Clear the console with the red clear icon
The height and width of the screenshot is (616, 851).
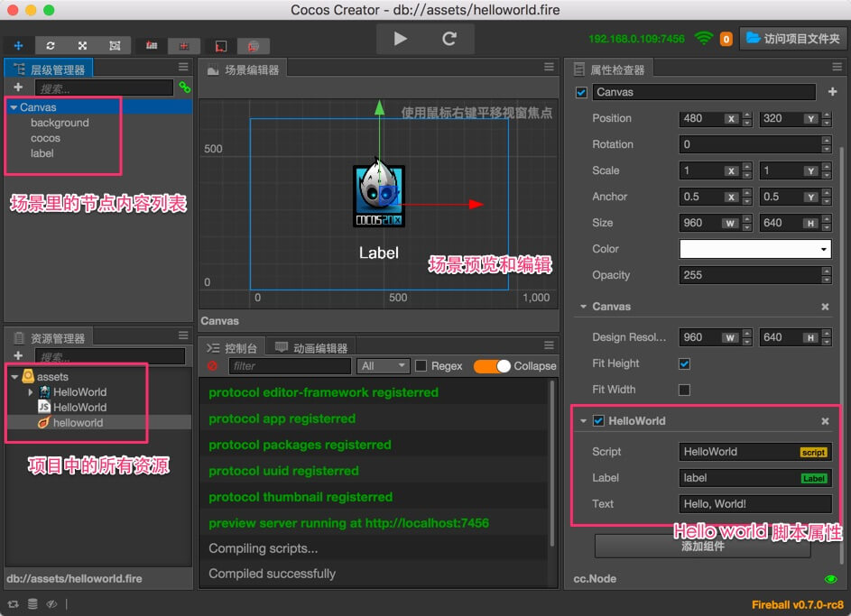click(214, 365)
